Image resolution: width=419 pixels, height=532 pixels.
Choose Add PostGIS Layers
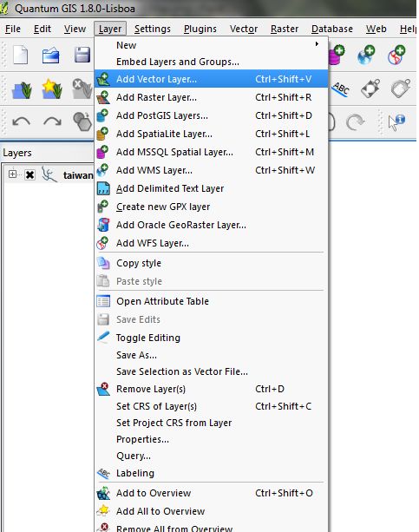(x=211, y=115)
